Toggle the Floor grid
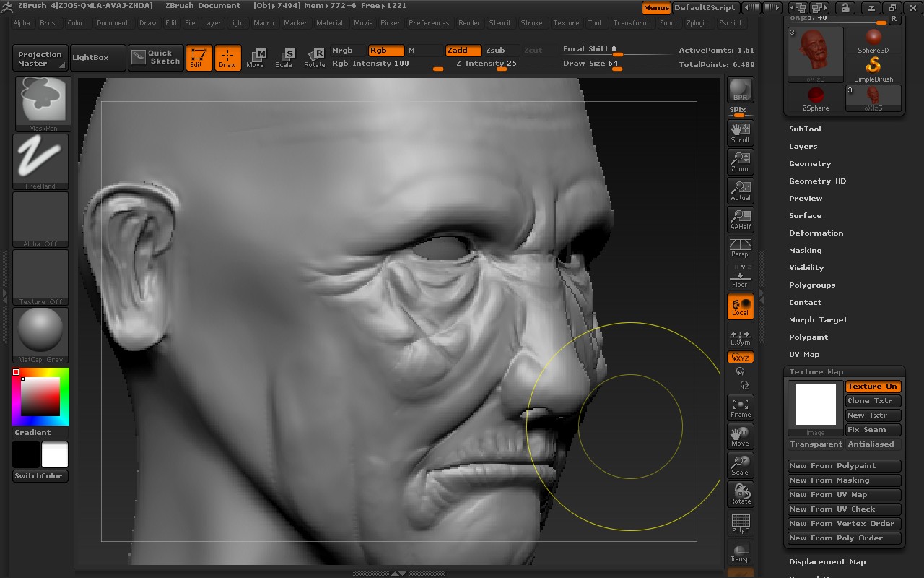This screenshot has width=924, height=578. tap(739, 277)
